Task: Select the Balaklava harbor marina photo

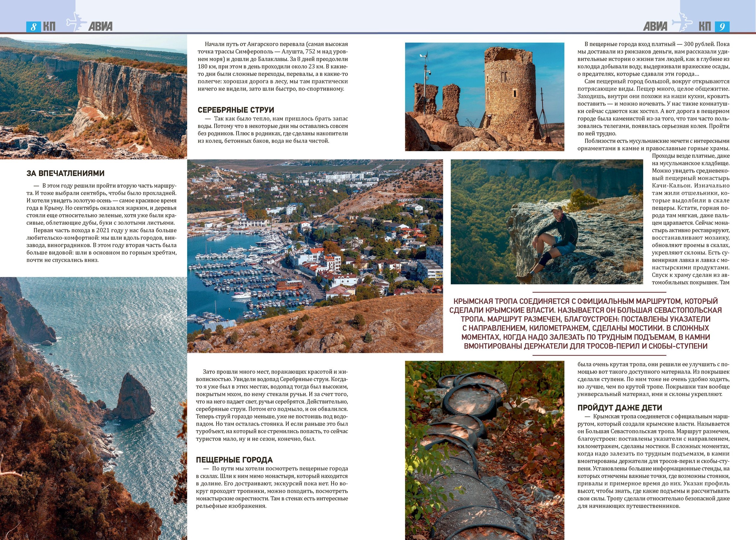Action: pos(315,256)
